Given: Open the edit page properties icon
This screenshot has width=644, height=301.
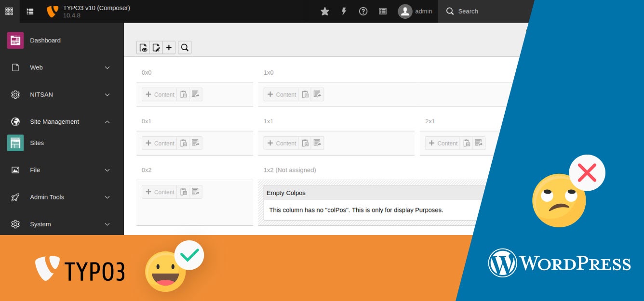Looking at the screenshot, I should click(x=156, y=47).
